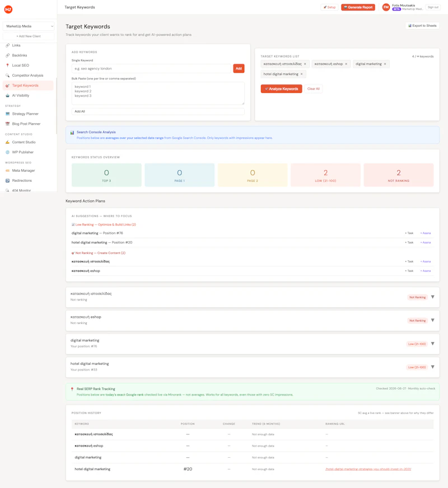Image resolution: width=448 pixels, height=488 pixels.
Task: Add Task for κατασκευή ιστοσελίδας suggestion
Action: [x=409, y=261]
